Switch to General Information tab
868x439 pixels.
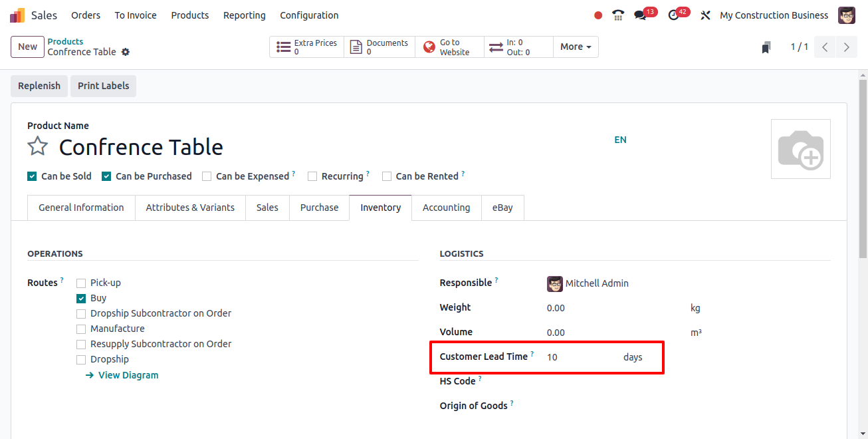click(x=81, y=208)
